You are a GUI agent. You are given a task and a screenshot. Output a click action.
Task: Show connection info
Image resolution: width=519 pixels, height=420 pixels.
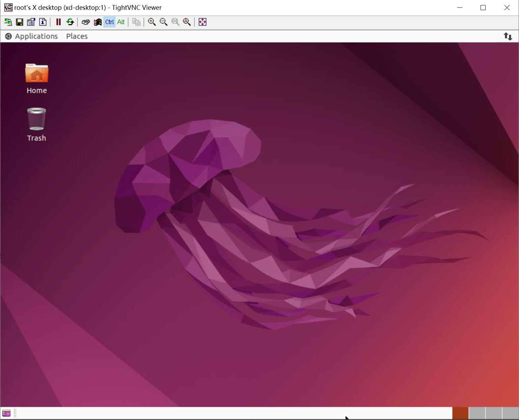[43, 22]
